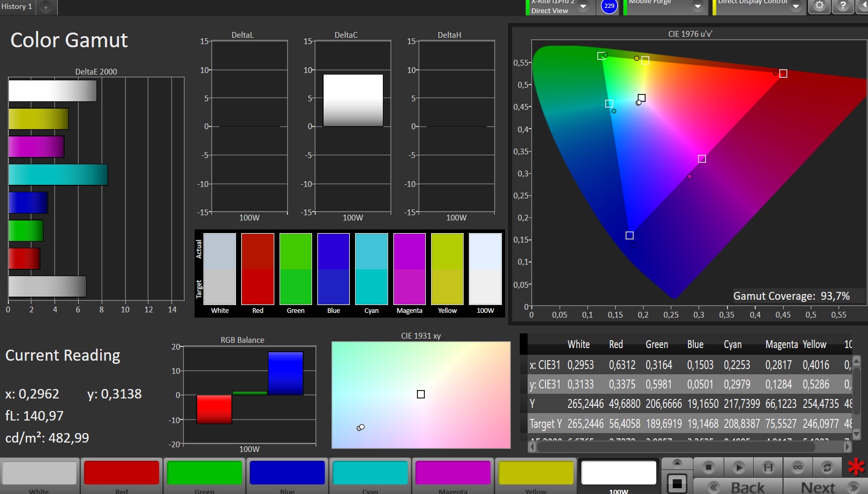Click the green DeltaE 2000 bar

click(x=26, y=230)
